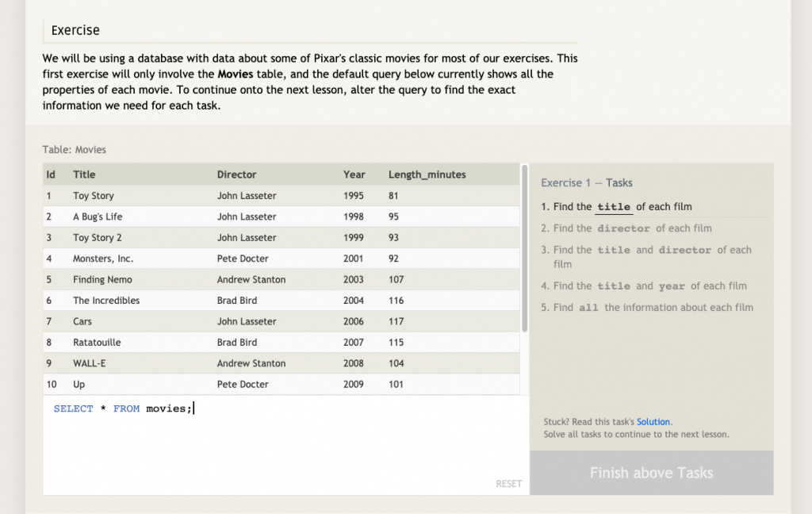Click the Year column header
Viewport: 812px width, 514px height.
tap(354, 175)
